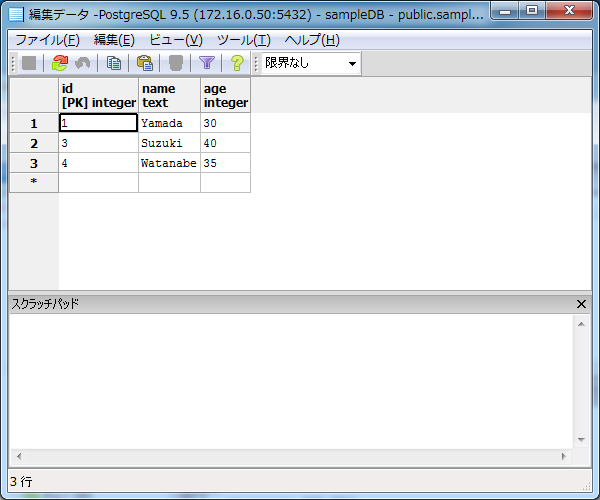
Task: Click the Paste clipboard icon
Action: [144, 63]
